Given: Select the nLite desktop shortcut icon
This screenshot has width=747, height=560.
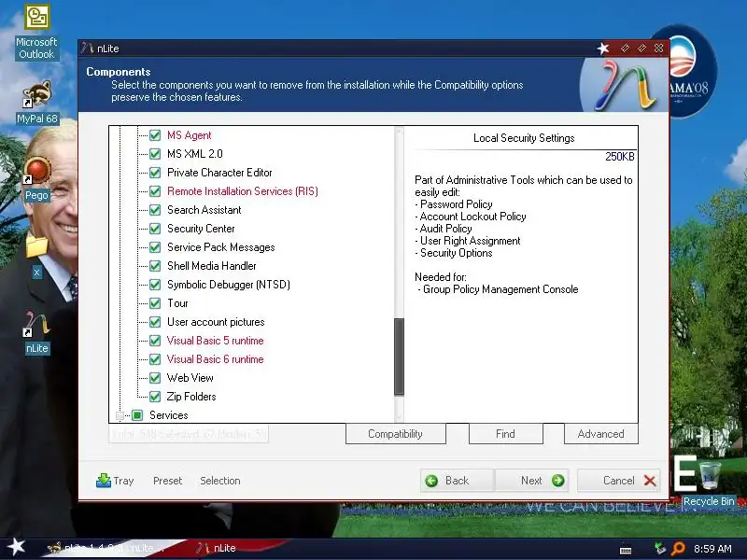Looking at the screenshot, I should [36, 332].
